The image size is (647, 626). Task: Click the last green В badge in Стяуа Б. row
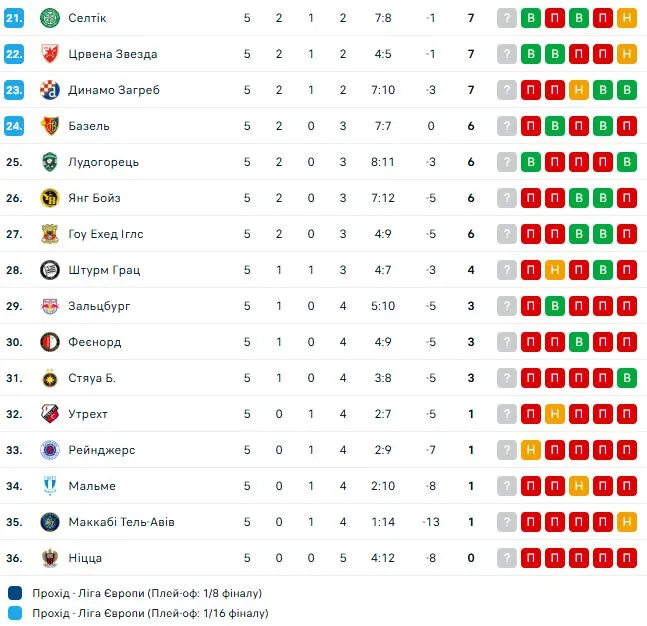point(626,378)
